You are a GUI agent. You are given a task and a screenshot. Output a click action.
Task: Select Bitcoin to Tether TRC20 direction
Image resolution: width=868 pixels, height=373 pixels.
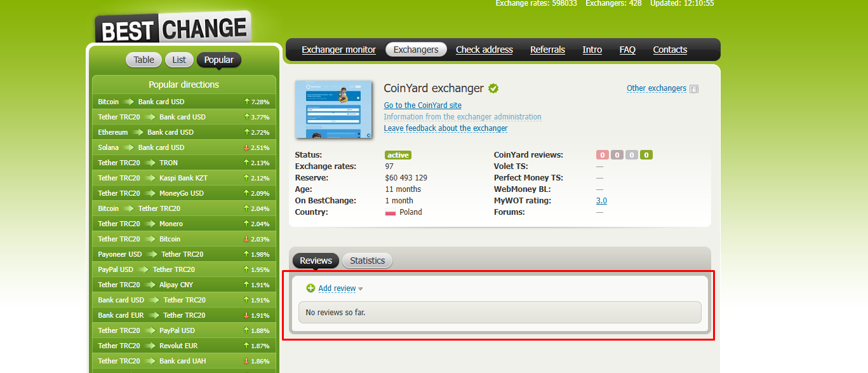point(184,208)
